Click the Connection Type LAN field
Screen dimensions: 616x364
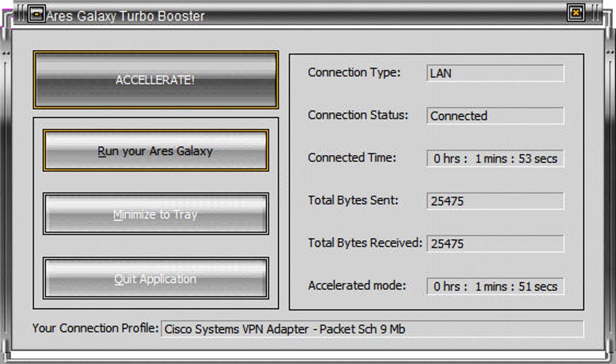pyautogui.click(x=495, y=74)
